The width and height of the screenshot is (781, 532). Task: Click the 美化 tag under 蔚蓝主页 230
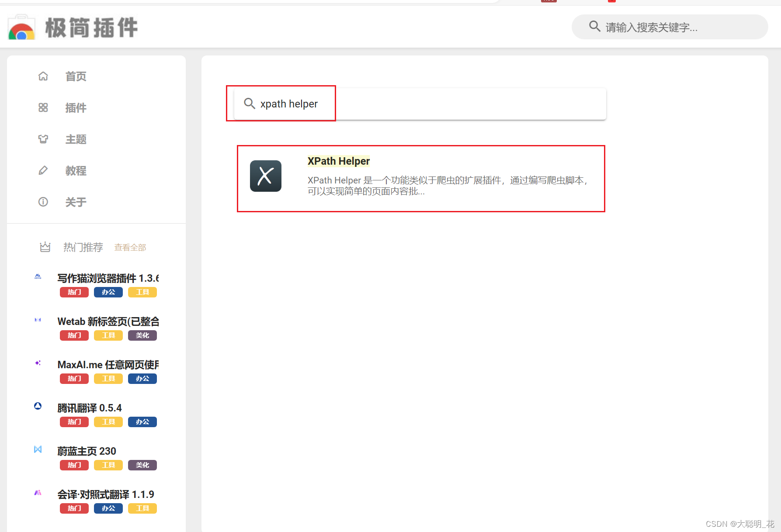pos(142,465)
